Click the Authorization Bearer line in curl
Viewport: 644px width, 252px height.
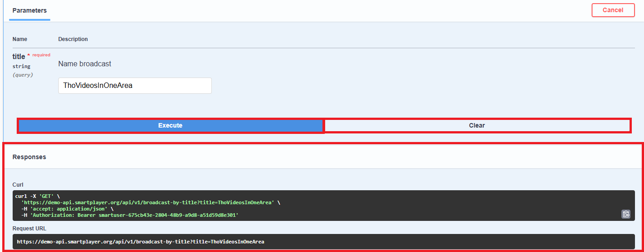click(x=130, y=215)
